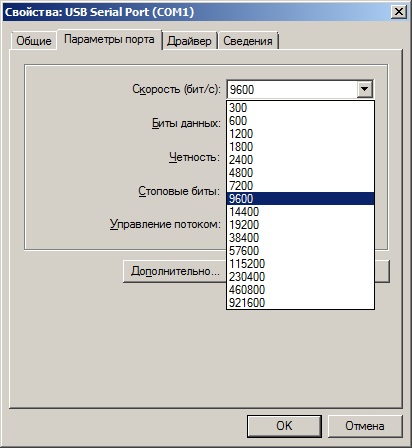Select 57600 bits per second
The width and height of the screenshot is (412, 448).
(x=300, y=251)
